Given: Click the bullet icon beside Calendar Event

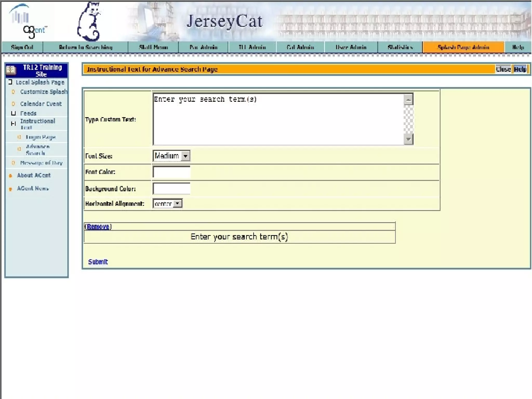Looking at the screenshot, I should [x=14, y=104].
